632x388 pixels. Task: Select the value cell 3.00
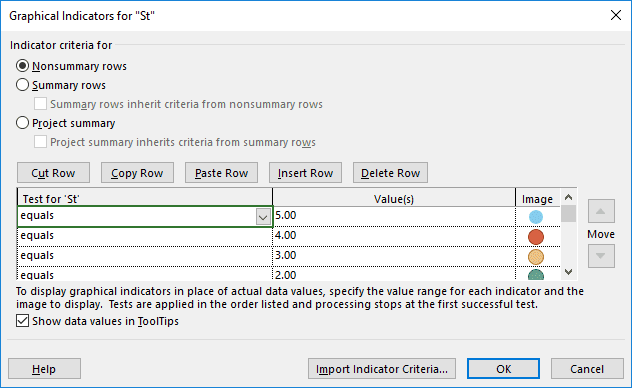point(394,256)
